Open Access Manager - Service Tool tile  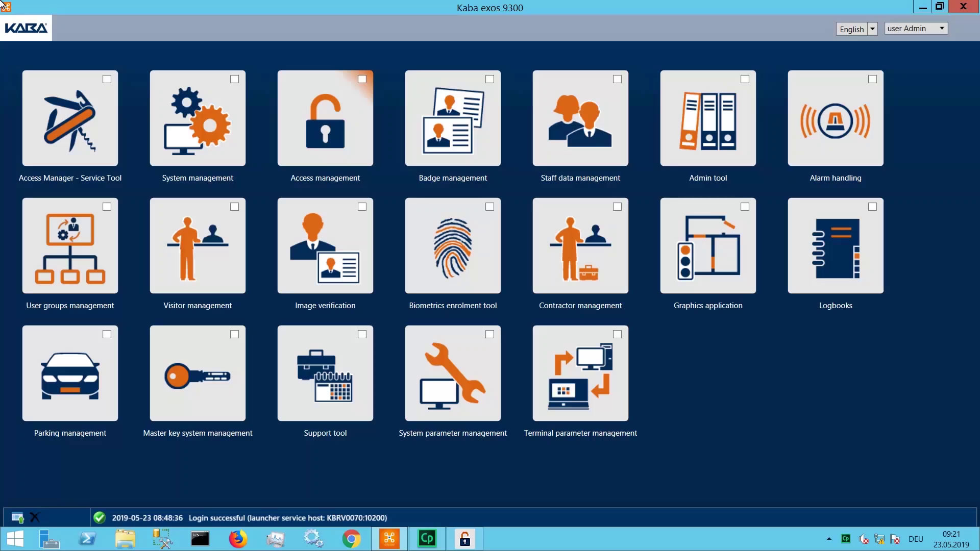pyautogui.click(x=70, y=118)
